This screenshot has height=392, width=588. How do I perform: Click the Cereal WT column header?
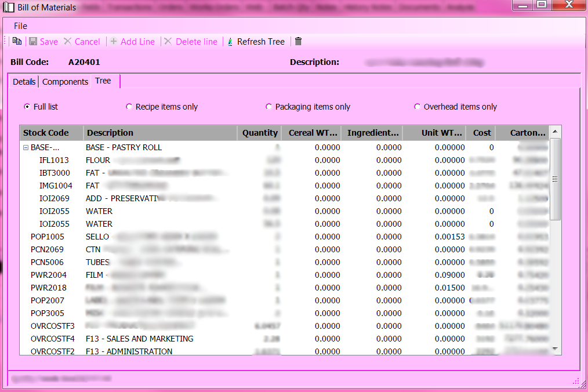tap(312, 133)
